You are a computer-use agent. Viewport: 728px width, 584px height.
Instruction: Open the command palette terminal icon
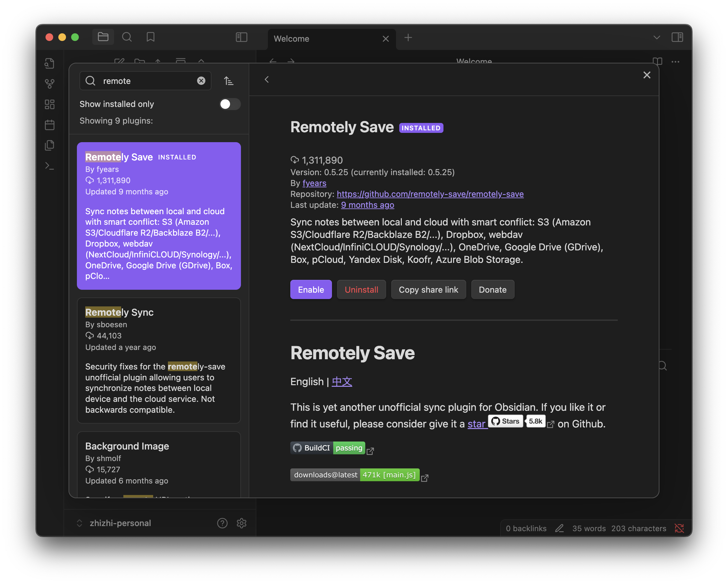pos(50,166)
